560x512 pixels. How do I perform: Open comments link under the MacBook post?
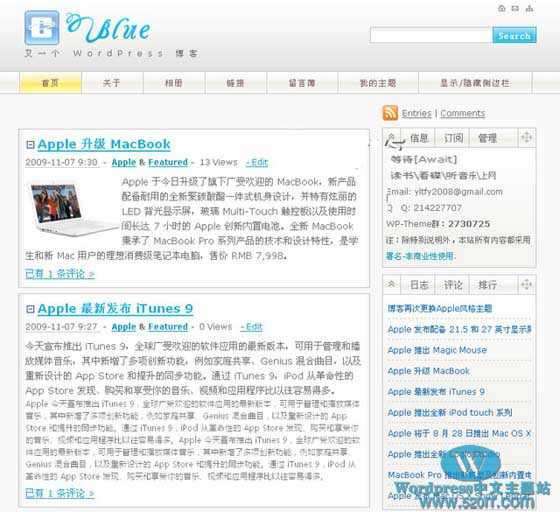click(x=60, y=274)
